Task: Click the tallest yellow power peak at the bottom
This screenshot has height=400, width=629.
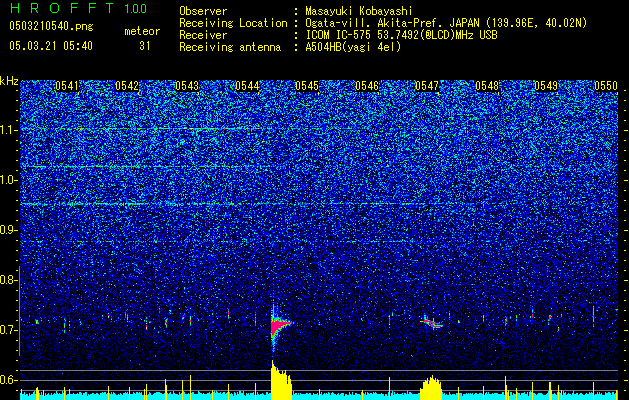Action: [x=281, y=380]
